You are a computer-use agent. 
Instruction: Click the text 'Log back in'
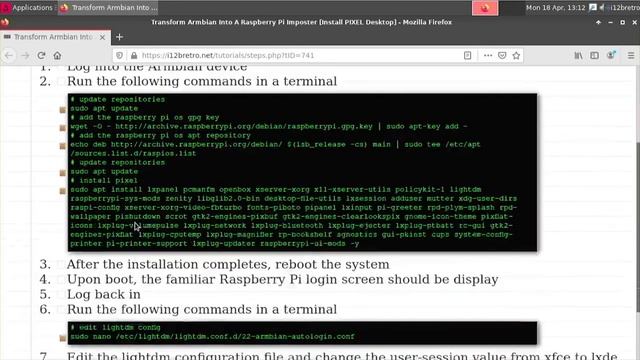(x=104, y=294)
